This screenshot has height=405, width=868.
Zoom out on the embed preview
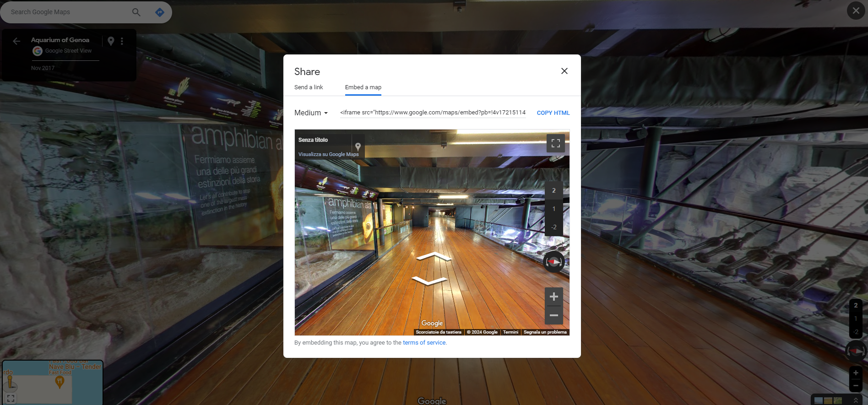(x=553, y=315)
